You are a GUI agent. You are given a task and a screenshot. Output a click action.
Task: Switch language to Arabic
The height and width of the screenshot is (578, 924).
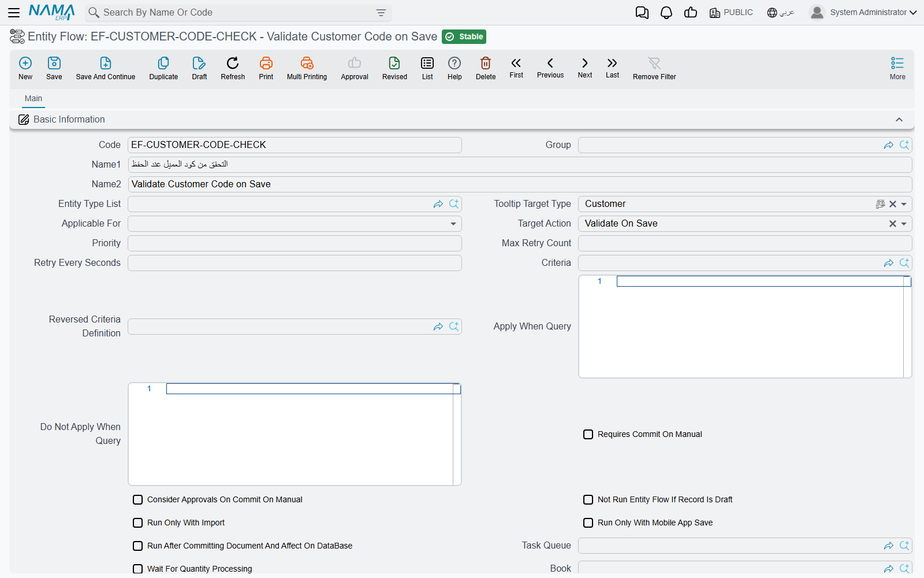pyautogui.click(x=781, y=13)
